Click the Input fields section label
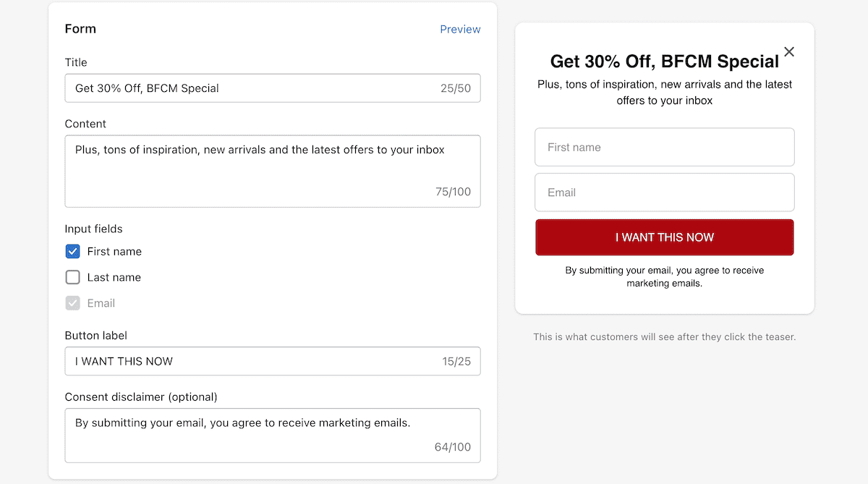 click(x=93, y=229)
